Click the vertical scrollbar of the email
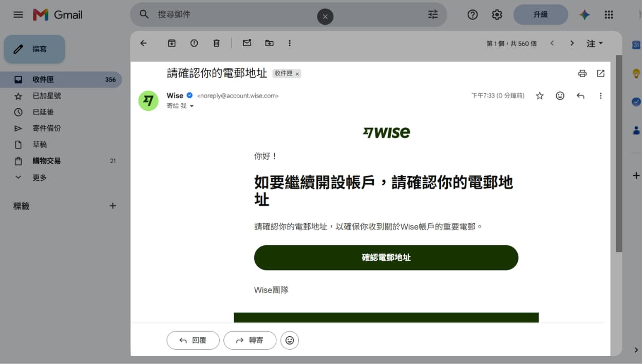 tap(619, 152)
